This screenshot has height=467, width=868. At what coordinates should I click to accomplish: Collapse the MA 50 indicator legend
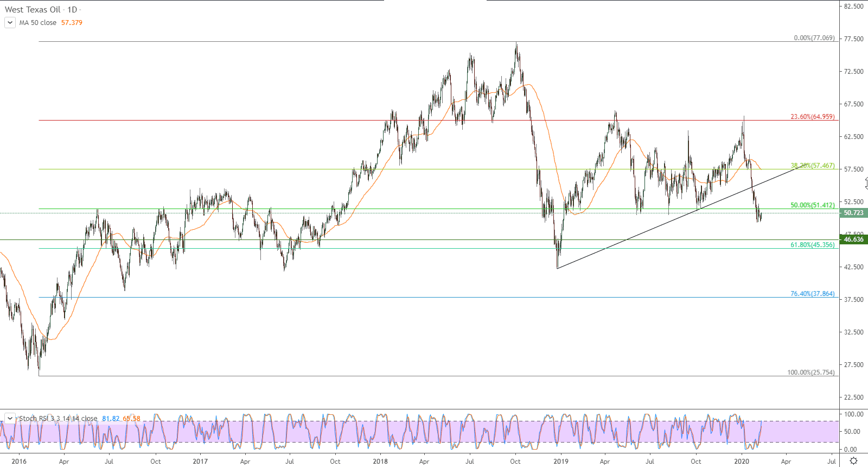10,23
